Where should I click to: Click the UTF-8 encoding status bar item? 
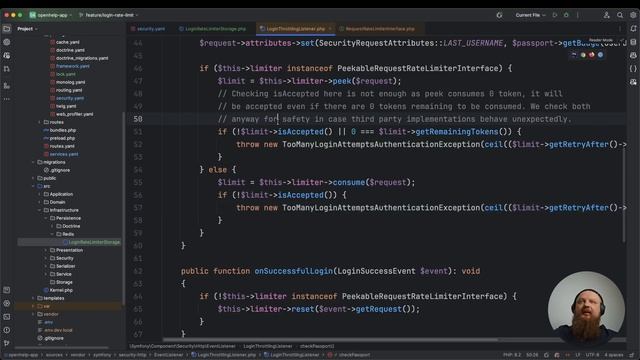592,355
